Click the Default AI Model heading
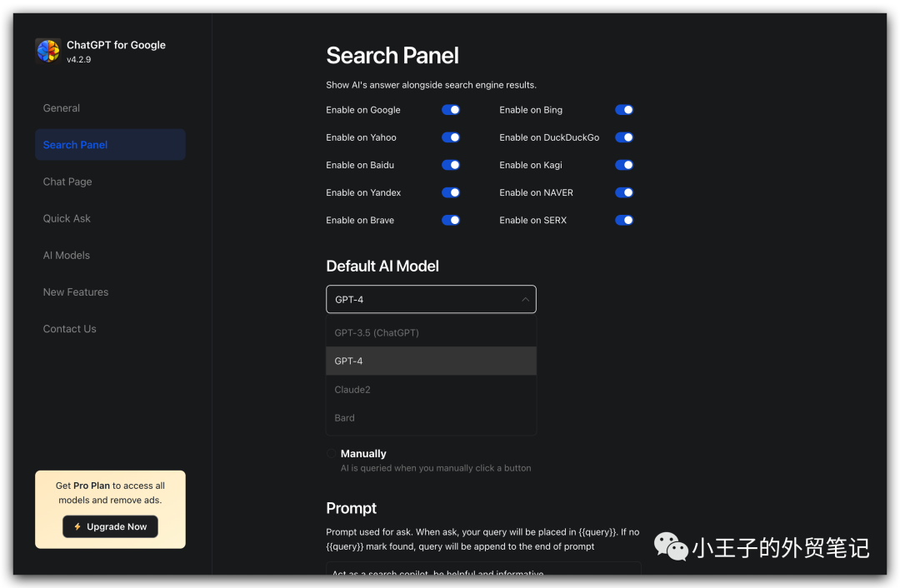This screenshot has width=900, height=588. pos(382,267)
